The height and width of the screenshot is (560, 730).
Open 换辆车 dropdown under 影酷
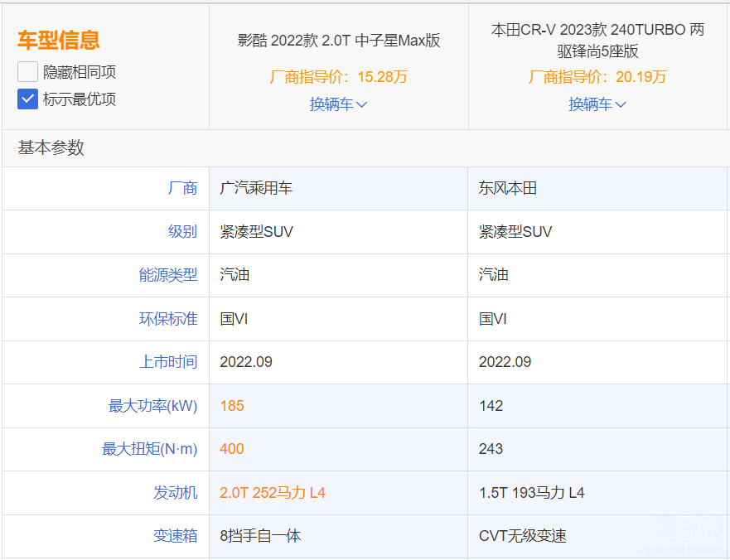pyautogui.click(x=338, y=104)
